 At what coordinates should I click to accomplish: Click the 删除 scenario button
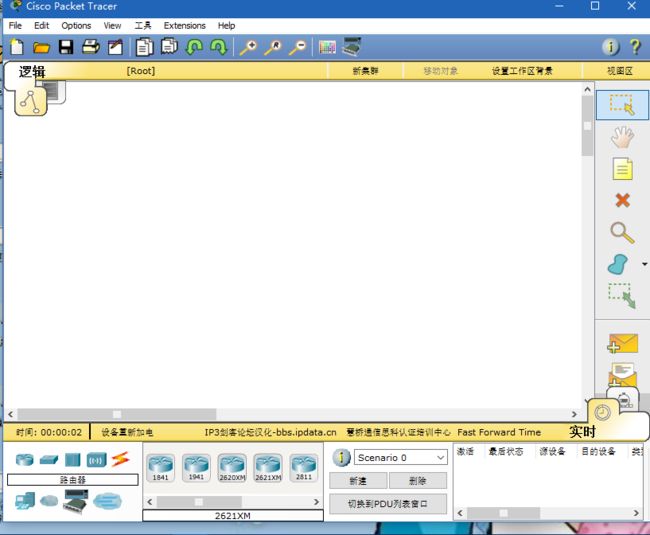tap(417, 481)
